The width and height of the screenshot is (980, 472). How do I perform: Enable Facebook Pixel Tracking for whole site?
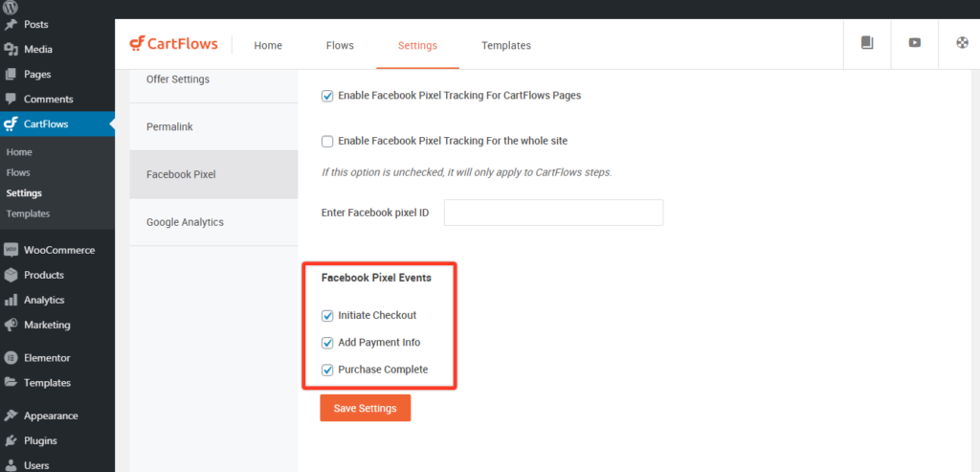pyautogui.click(x=327, y=142)
